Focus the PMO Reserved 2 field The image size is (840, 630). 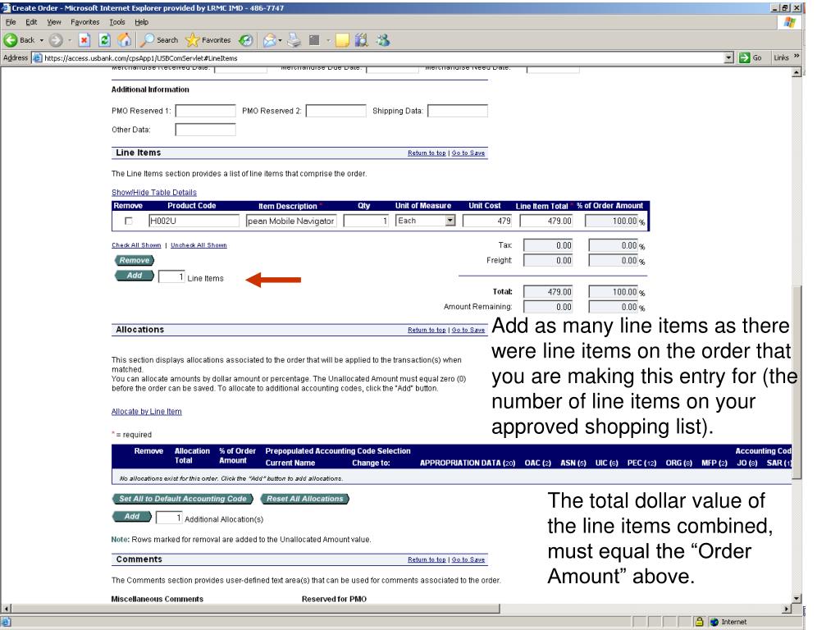336,111
